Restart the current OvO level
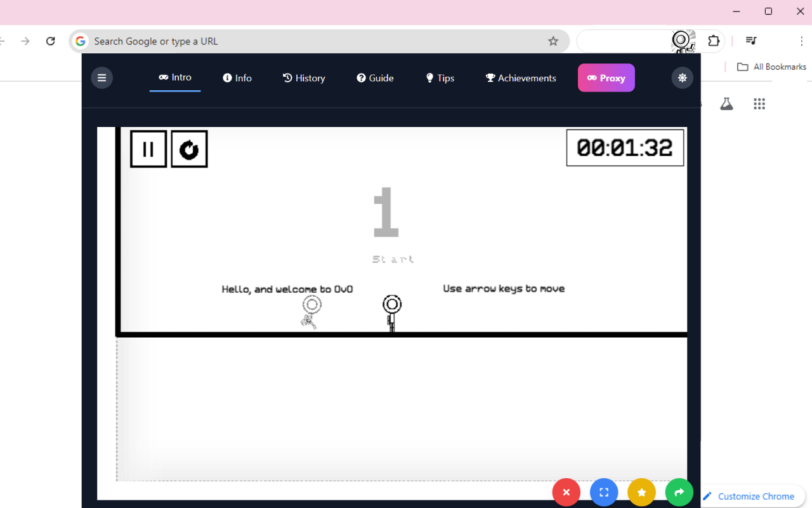Viewport: 812px width, 508px height. coord(189,149)
